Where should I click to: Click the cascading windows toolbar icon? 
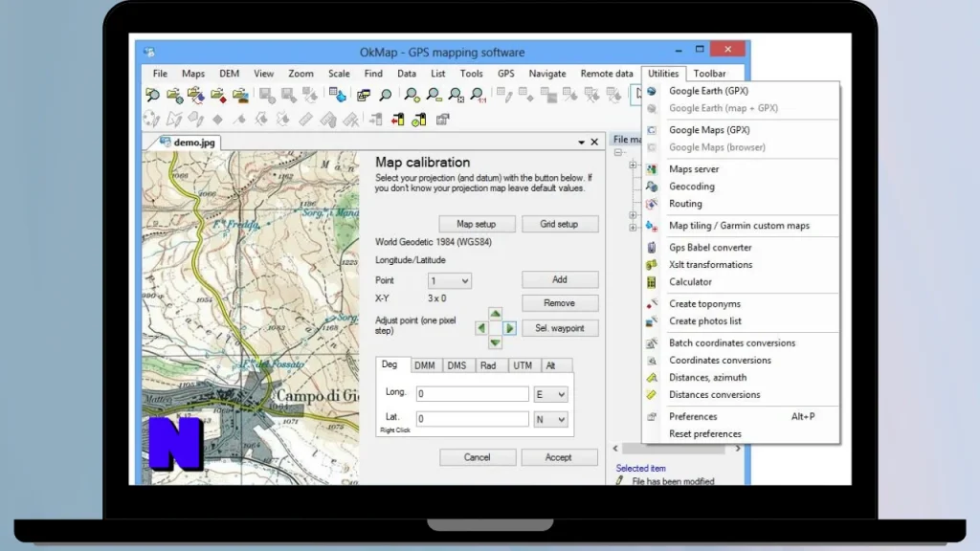[x=363, y=96]
